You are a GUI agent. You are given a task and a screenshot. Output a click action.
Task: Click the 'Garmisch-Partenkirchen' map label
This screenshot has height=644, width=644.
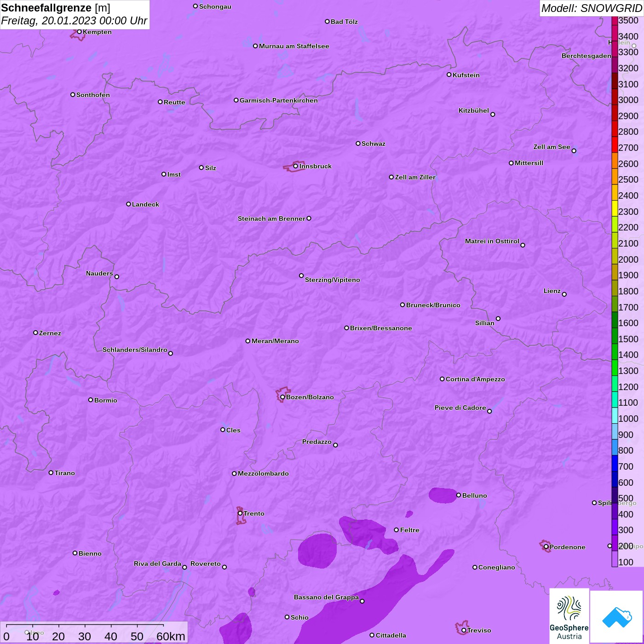coord(279,100)
